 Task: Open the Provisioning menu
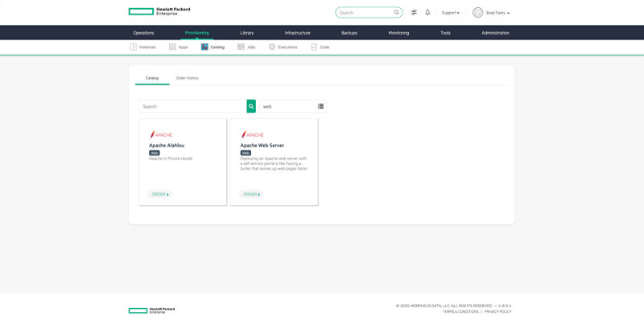coord(196,33)
